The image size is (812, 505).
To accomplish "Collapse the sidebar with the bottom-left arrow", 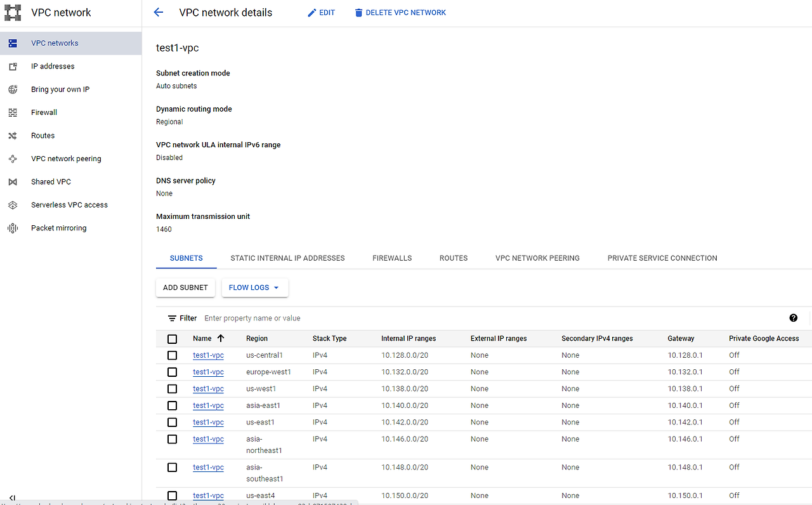I will [12, 499].
